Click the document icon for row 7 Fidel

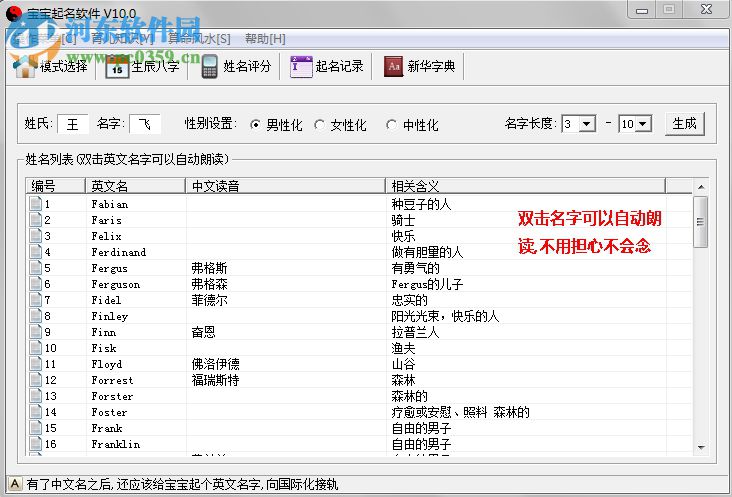pos(35,300)
